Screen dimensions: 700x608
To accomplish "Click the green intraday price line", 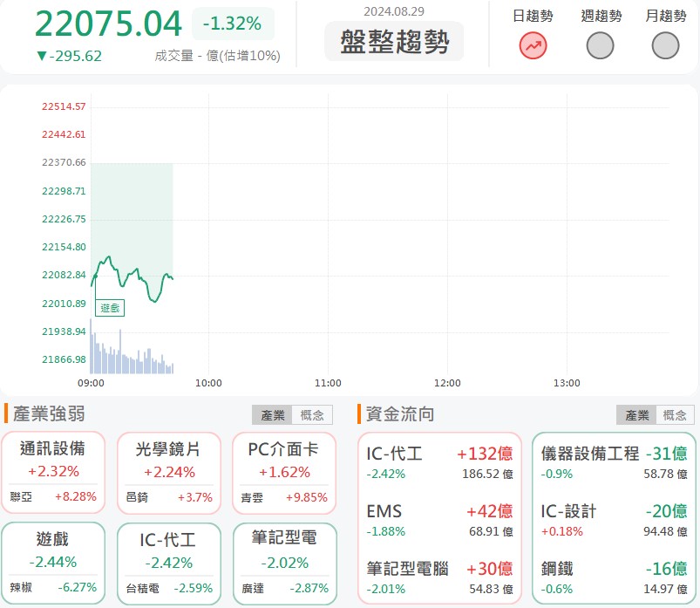I will [132, 278].
